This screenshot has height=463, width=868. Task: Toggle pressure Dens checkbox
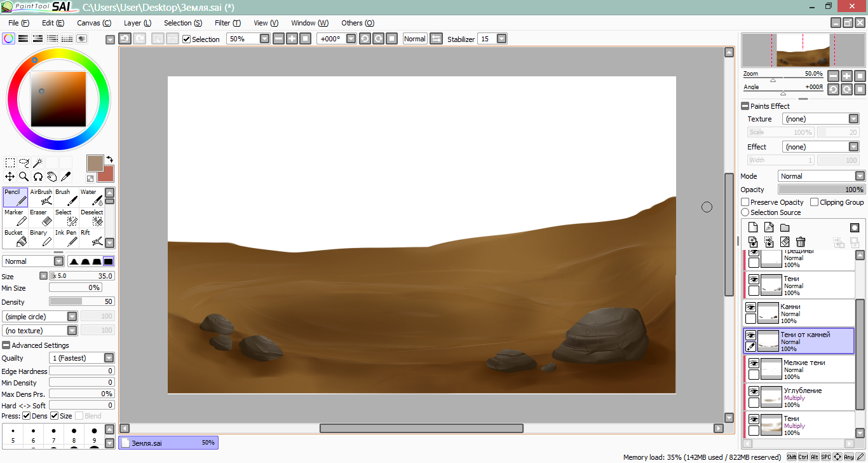(26, 416)
